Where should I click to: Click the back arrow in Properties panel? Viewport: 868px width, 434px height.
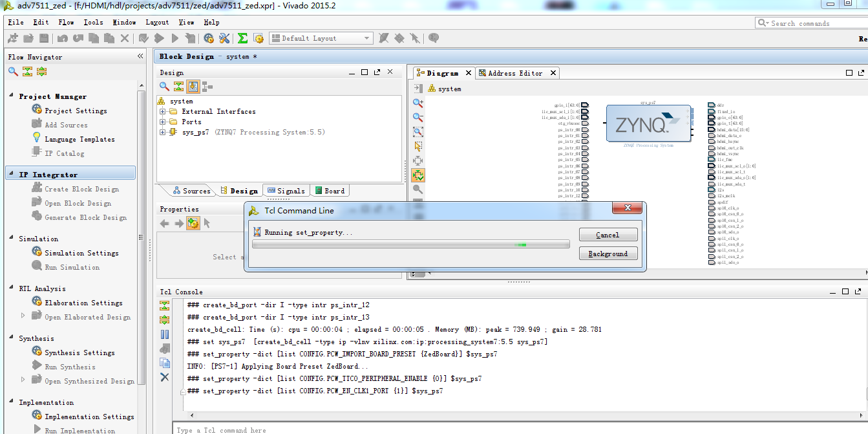tap(164, 223)
